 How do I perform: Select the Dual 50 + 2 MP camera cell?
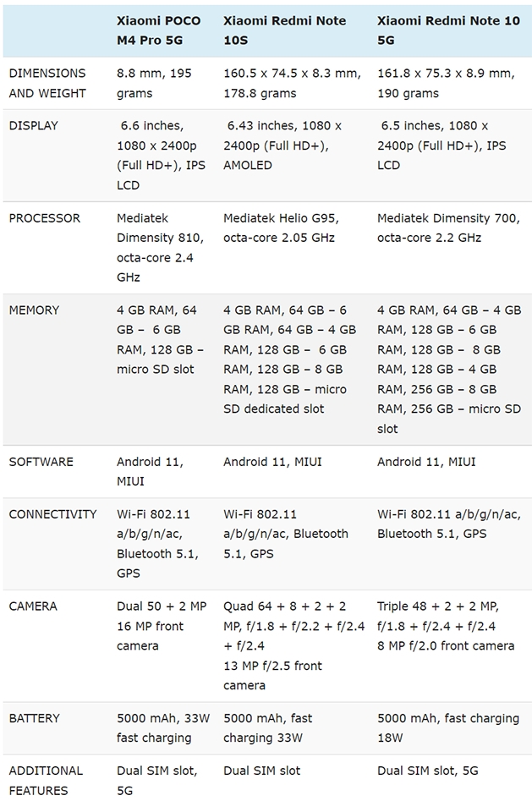tap(162, 626)
